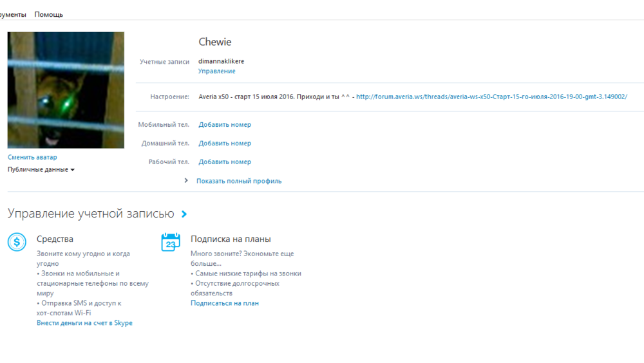Click Внести деньги на счет в Skype
This screenshot has width=644, height=363.
coord(84,323)
